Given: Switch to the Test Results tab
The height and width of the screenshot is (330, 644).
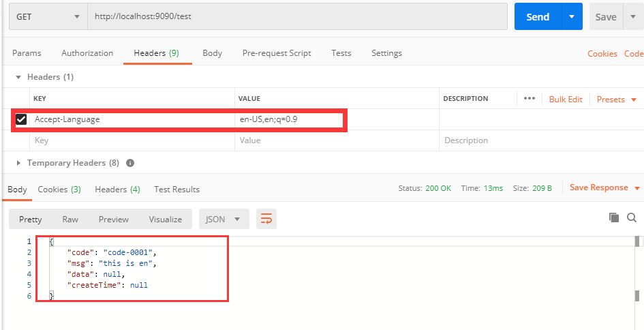Looking at the screenshot, I should click(x=177, y=190).
